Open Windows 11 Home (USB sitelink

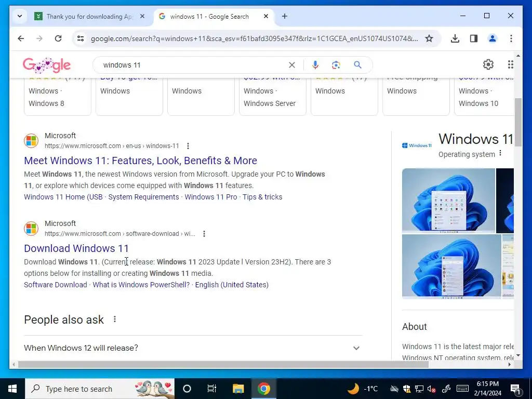point(63,197)
